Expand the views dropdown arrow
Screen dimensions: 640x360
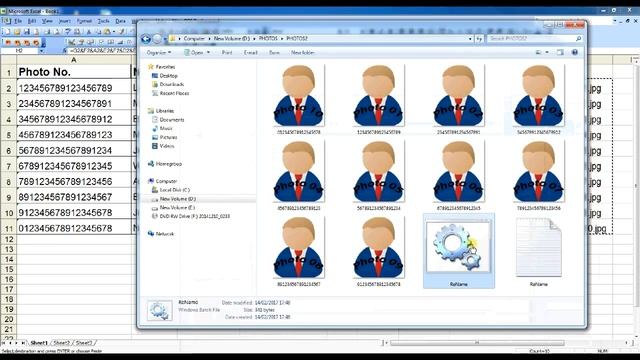(x=547, y=52)
